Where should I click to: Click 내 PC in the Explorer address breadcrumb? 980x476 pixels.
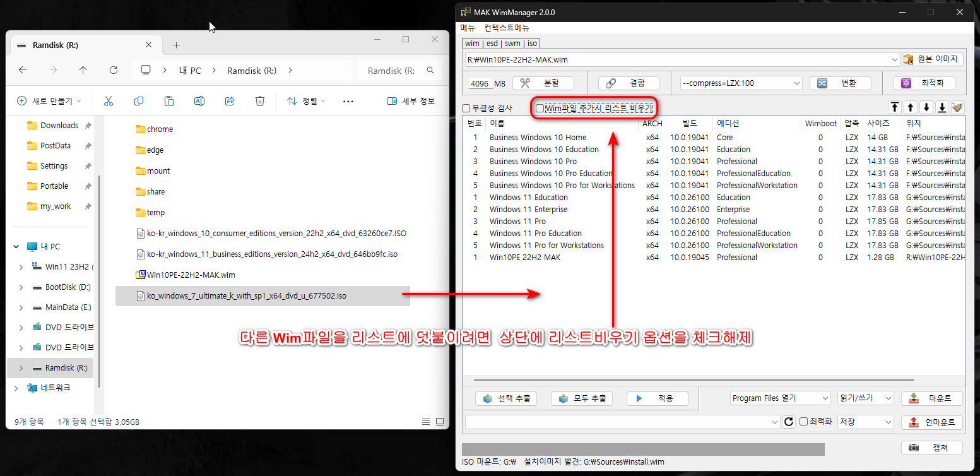tap(190, 71)
